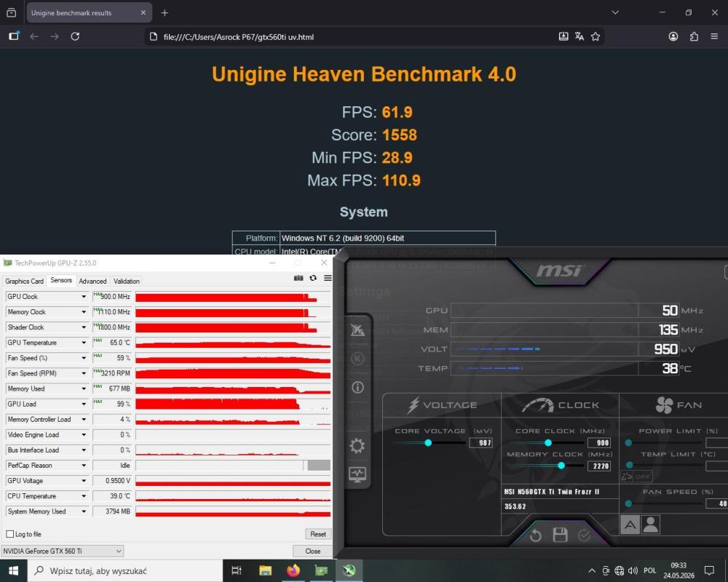The width and height of the screenshot is (728, 582).
Task: Switch to the Advanced tab
Action: coord(92,282)
